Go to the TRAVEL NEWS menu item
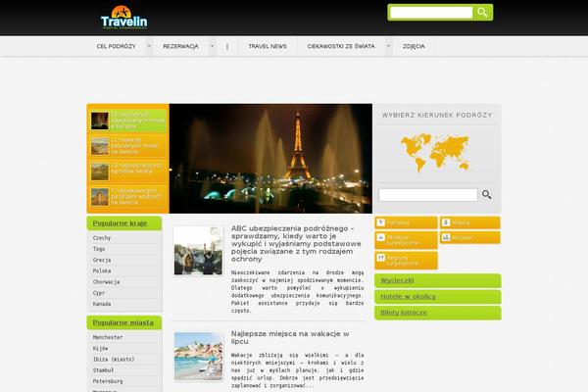 [x=268, y=46]
